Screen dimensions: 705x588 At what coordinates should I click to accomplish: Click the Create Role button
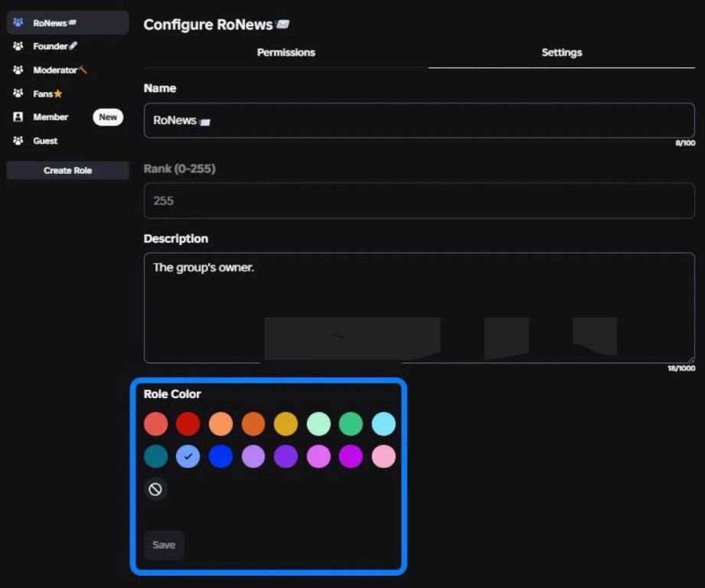[68, 171]
